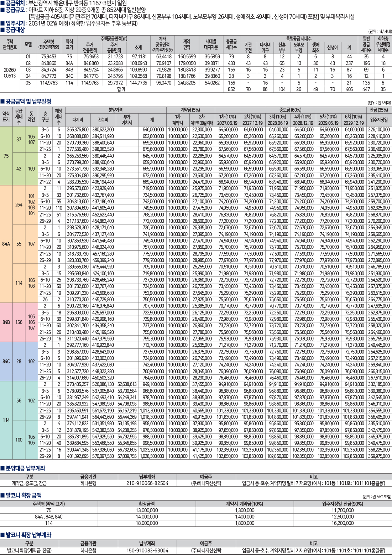Click the blue '84C' cell in the price table
The width and height of the screenshot is (392, 555).
[x=6, y=362]
